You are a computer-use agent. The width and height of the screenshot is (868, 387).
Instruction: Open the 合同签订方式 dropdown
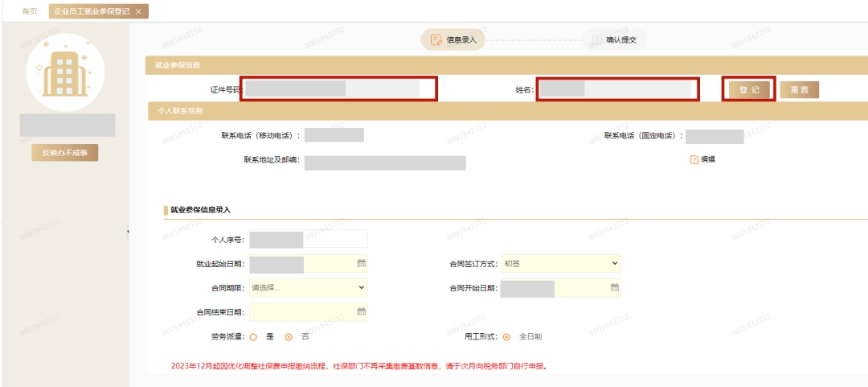561,264
